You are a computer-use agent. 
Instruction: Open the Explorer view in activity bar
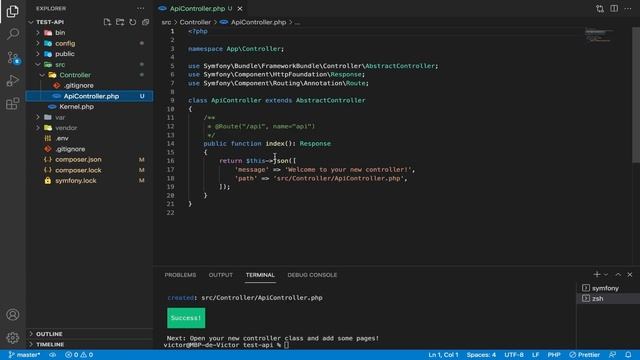point(13,11)
